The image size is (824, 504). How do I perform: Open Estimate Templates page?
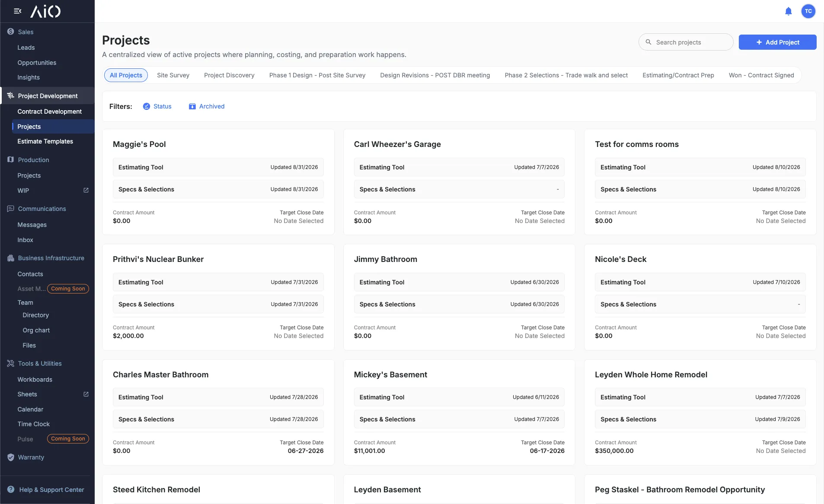point(45,141)
